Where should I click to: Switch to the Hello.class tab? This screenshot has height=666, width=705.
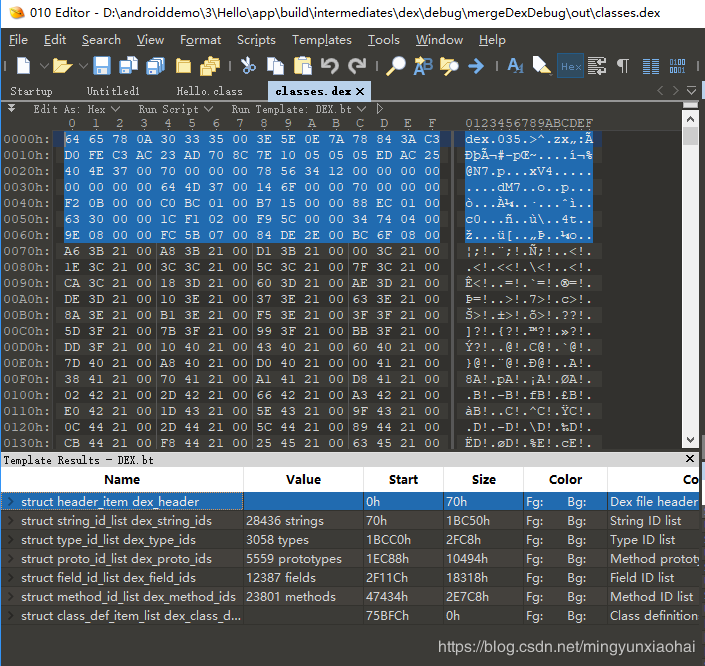209,91
